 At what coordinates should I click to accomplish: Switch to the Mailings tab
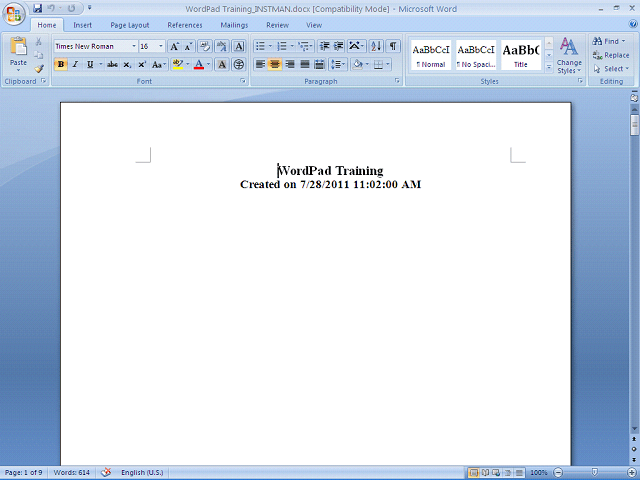[234, 25]
